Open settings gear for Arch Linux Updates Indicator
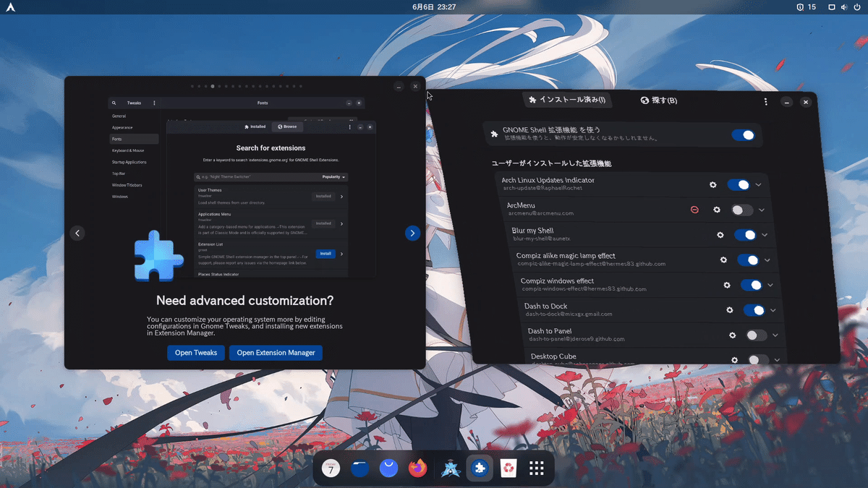Image resolution: width=868 pixels, height=488 pixels. (x=712, y=185)
